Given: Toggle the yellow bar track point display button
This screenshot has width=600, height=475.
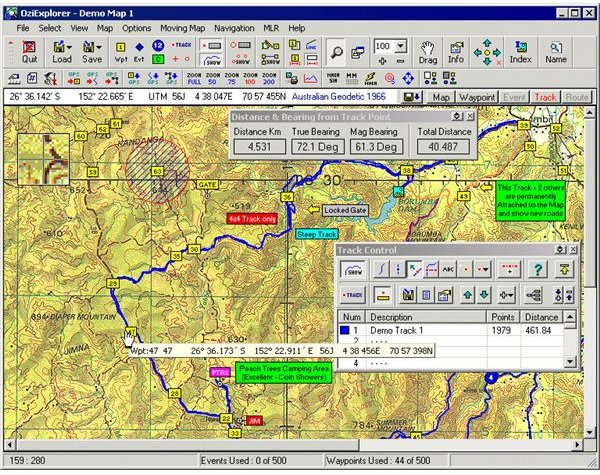Looking at the screenshot, I should pos(382,295).
